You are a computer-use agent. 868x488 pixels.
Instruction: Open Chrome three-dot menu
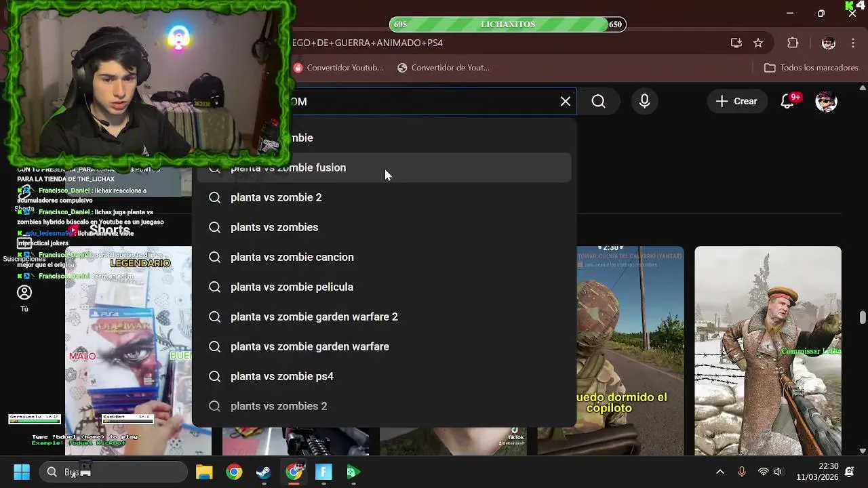click(852, 43)
